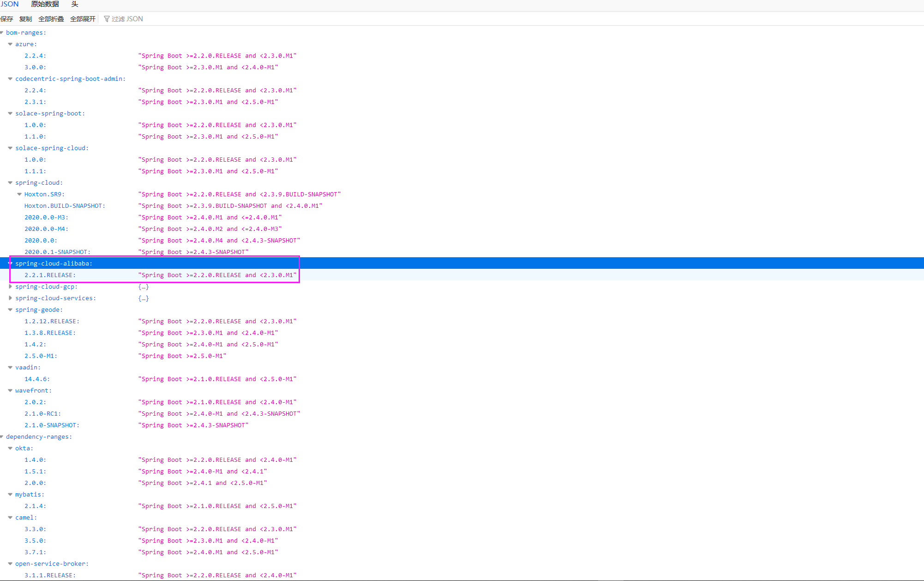Select the 2.5.0-M1 key under spring-geode
Screen dimensions: 924x581
(x=41, y=356)
